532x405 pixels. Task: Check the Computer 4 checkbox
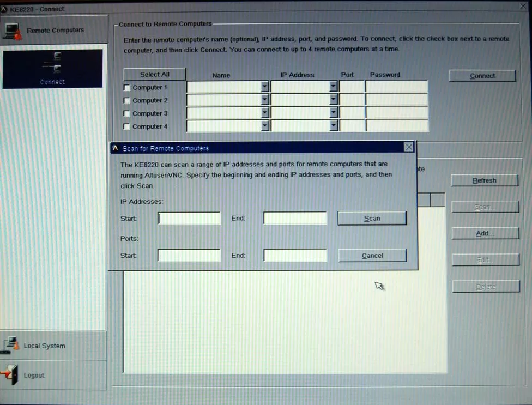coord(127,127)
